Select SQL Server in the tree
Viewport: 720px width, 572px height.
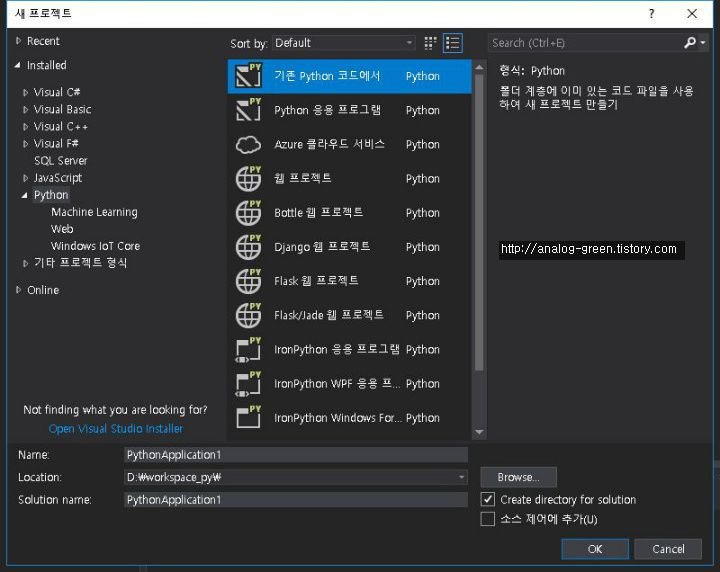click(x=61, y=161)
